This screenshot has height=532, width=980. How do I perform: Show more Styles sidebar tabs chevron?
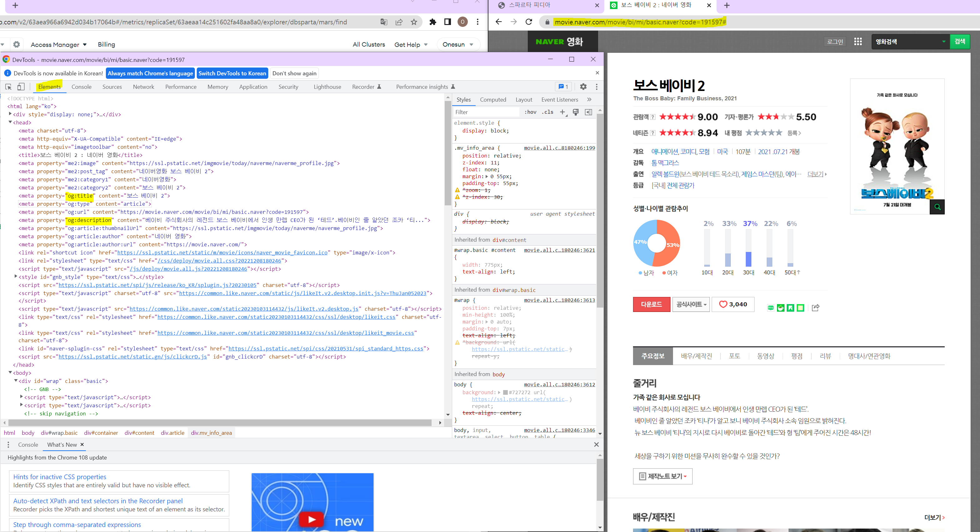tap(589, 99)
